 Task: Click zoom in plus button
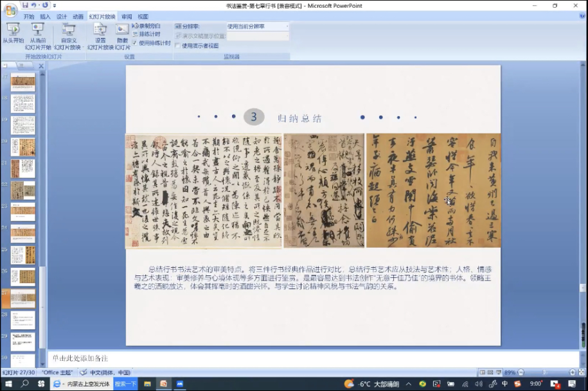click(572, 372)
